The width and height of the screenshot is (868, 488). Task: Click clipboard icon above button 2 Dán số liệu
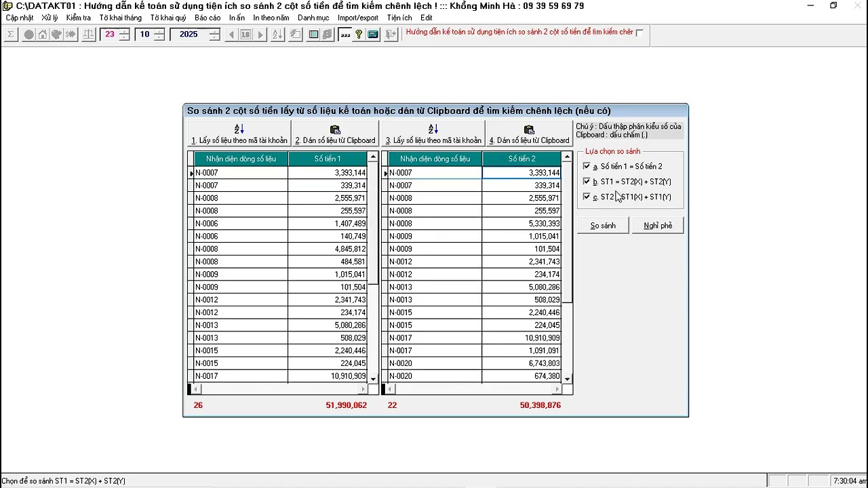[335, 129]
